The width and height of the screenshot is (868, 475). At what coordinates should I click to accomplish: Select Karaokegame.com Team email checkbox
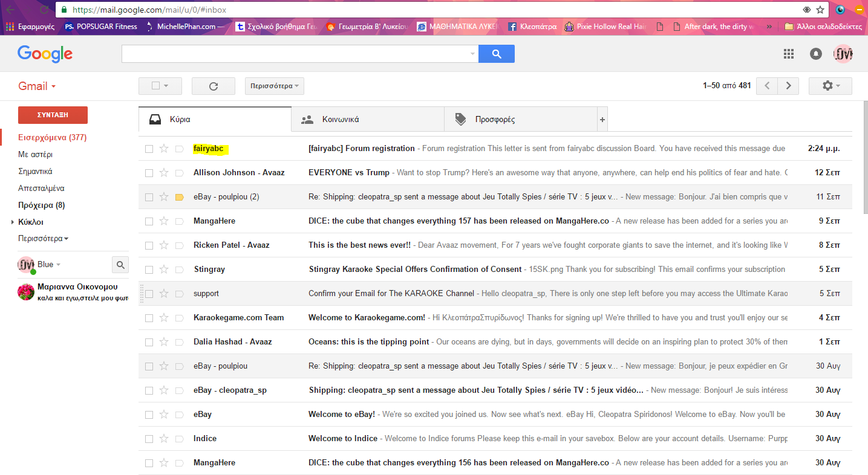(x=149, y=318)
